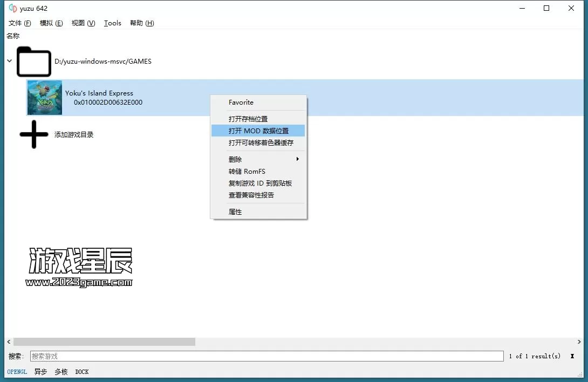Screen dimensions: 588x382
Task: Toggle the 异步 async status button
Action: (x=40, y=372)
